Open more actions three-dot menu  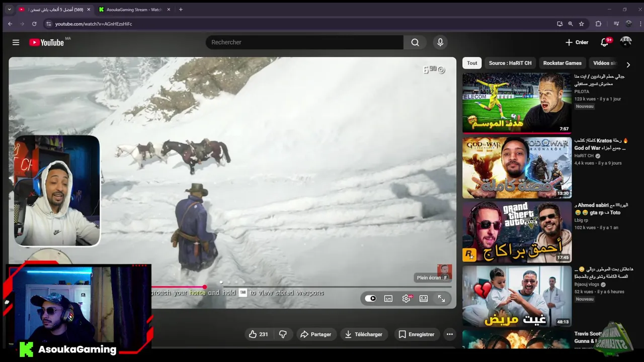450,334
